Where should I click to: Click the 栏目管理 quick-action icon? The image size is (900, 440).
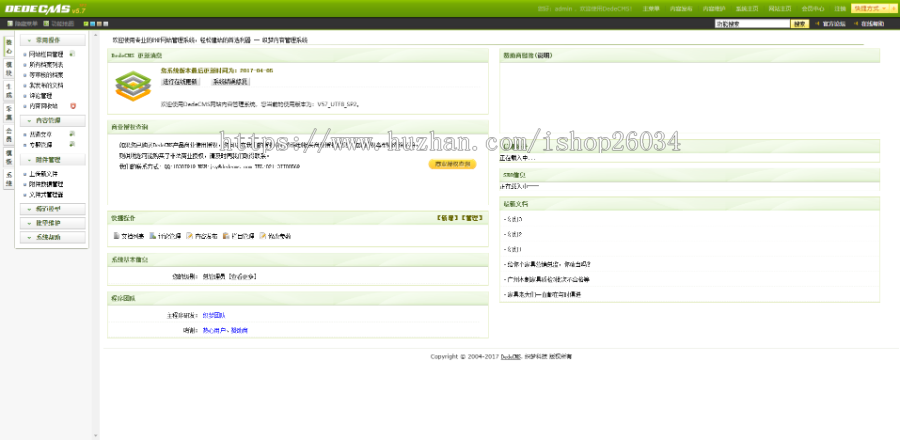pos(226,236)
